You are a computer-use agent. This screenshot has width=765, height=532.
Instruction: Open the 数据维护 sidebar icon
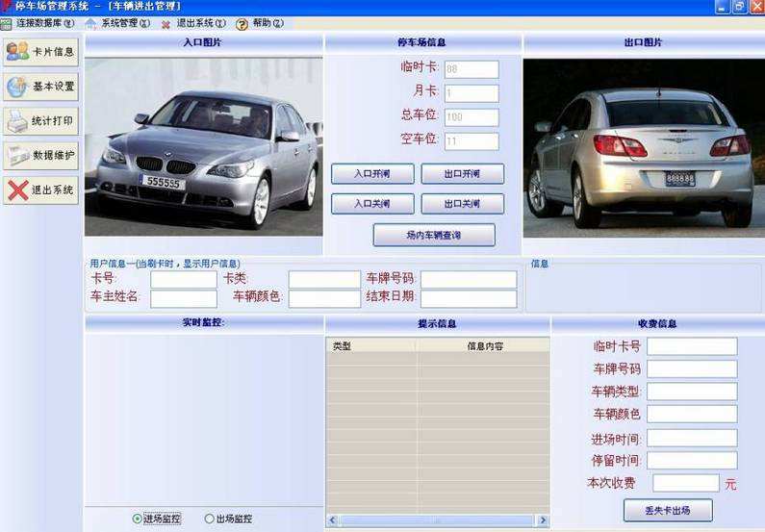click(x=17, y=155)
